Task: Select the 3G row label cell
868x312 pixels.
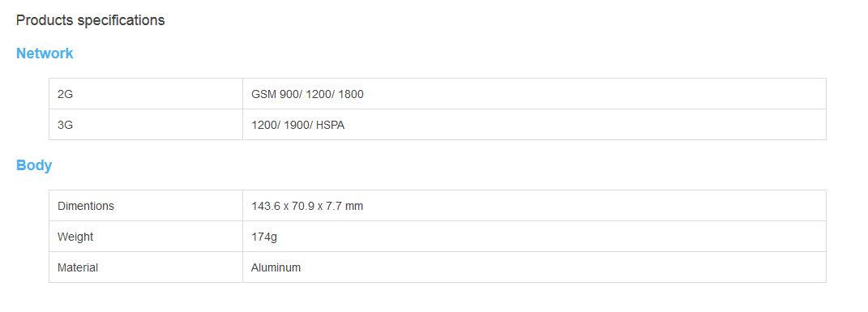Action: (146, 125)
